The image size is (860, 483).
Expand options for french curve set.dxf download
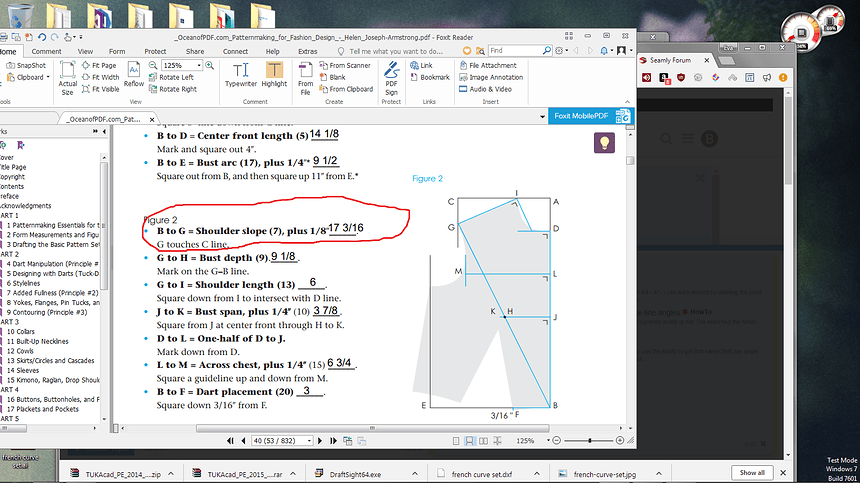point(536,474)
